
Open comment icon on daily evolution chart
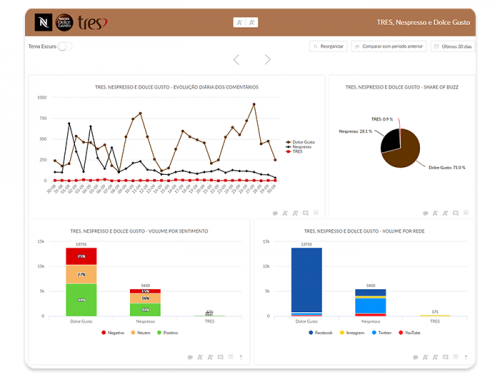pos(275,213)
